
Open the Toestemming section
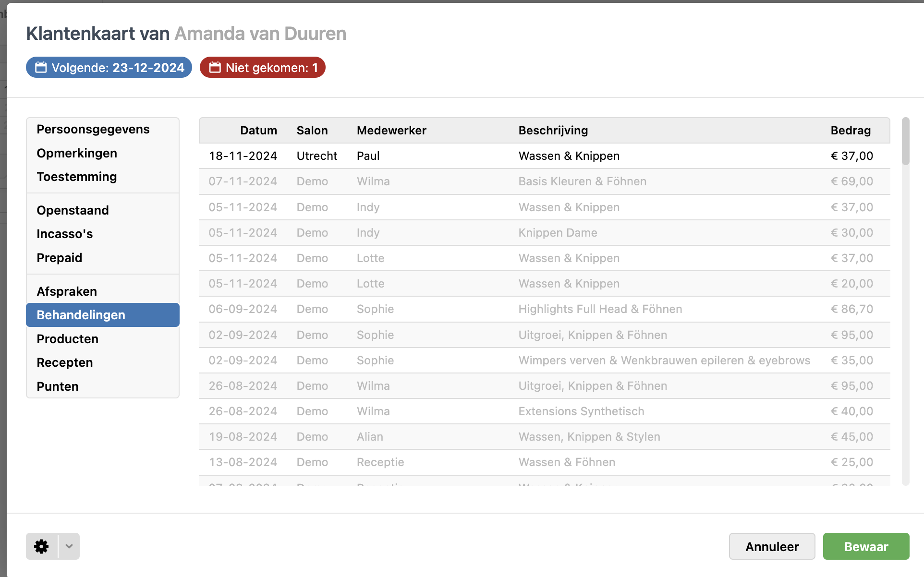77,177
